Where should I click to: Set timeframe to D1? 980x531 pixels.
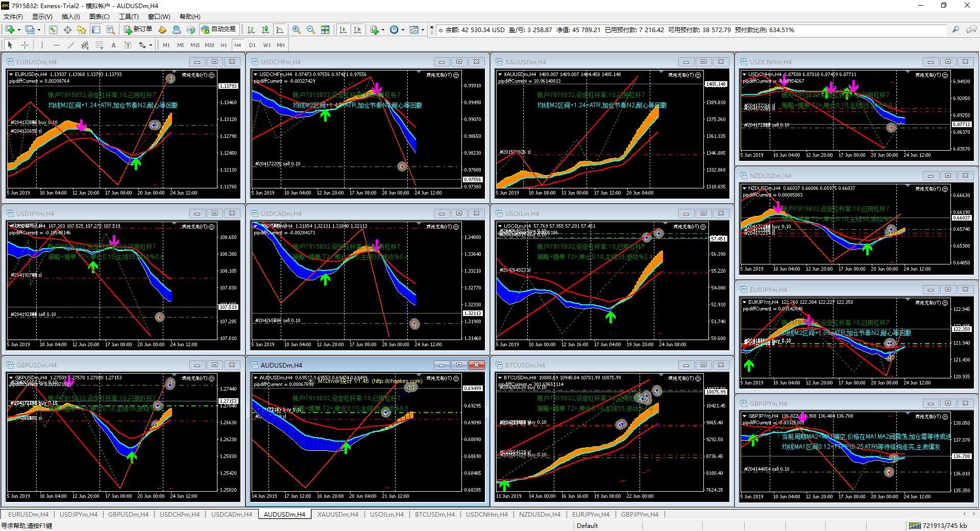coord(252,45)
